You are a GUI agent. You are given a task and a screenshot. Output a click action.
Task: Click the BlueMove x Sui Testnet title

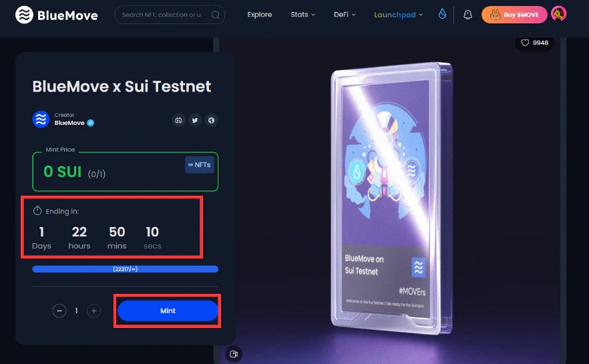(122, 86)
